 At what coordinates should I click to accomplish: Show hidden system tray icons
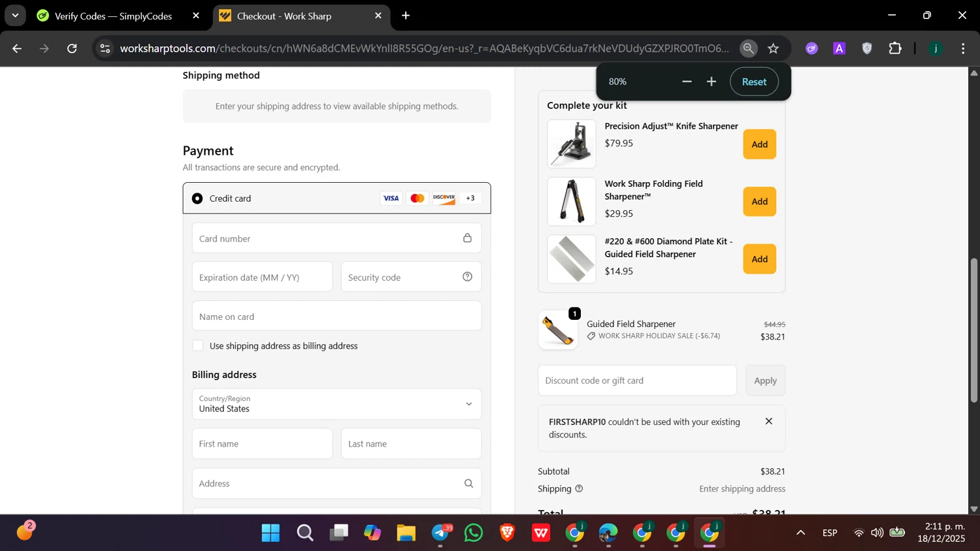(x=800, y=533)
